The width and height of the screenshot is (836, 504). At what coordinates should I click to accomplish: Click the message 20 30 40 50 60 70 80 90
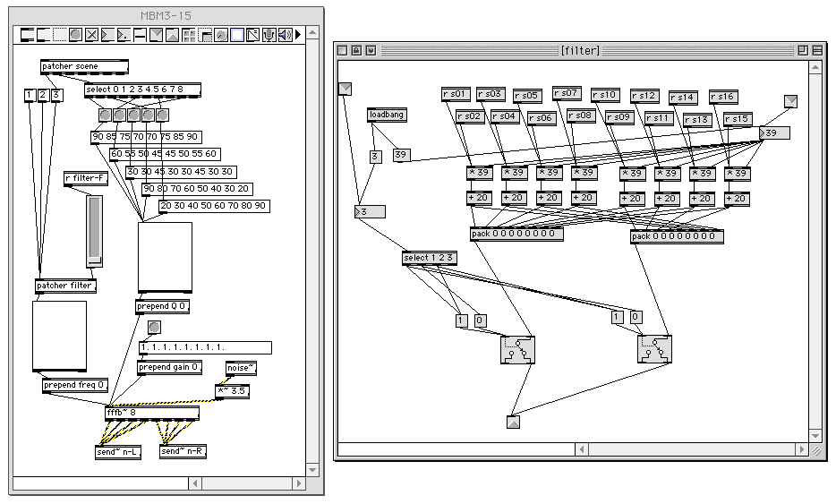point(214,206)
